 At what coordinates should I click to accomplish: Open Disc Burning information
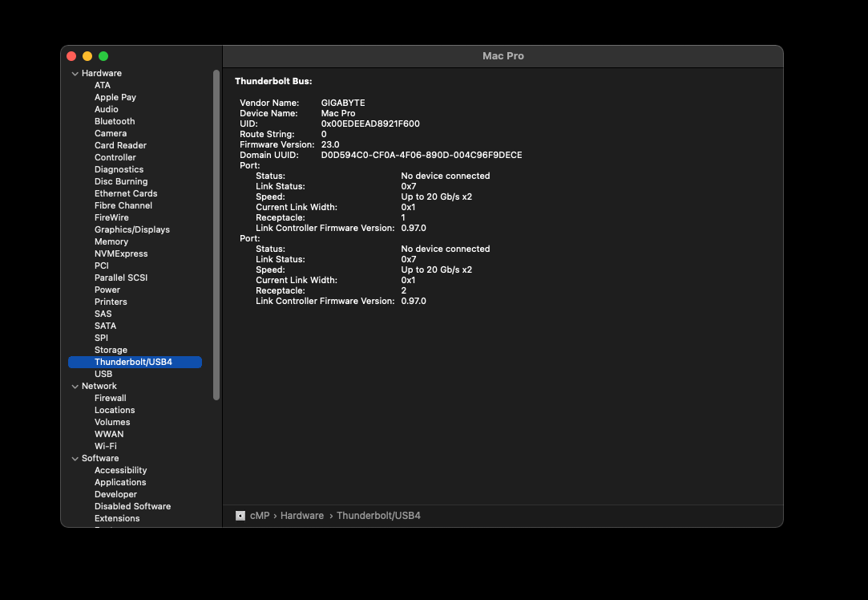121,182
